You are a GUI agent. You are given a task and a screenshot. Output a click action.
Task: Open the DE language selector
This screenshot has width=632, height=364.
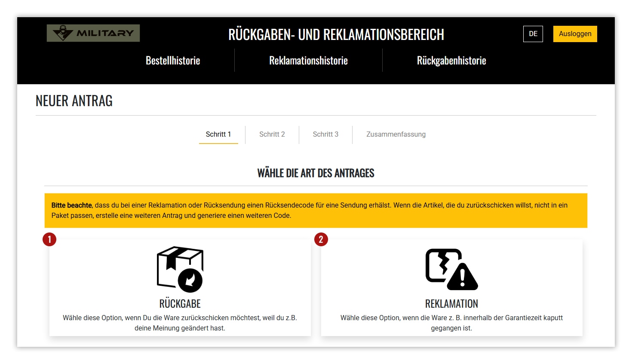tap(533, 34)
